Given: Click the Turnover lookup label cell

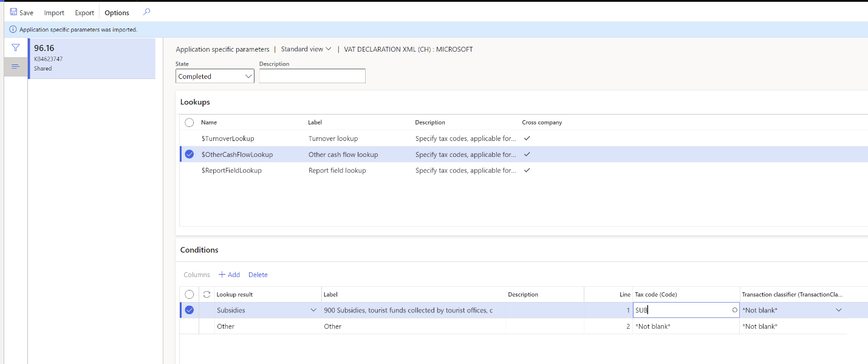Looking at the screenshot, I should (x=333, y=139).
